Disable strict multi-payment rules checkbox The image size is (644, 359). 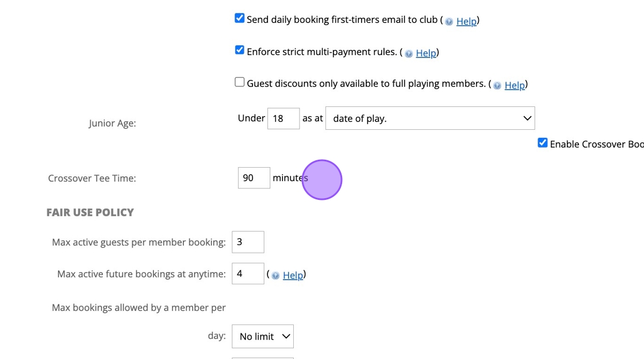[x=240, y=51]
